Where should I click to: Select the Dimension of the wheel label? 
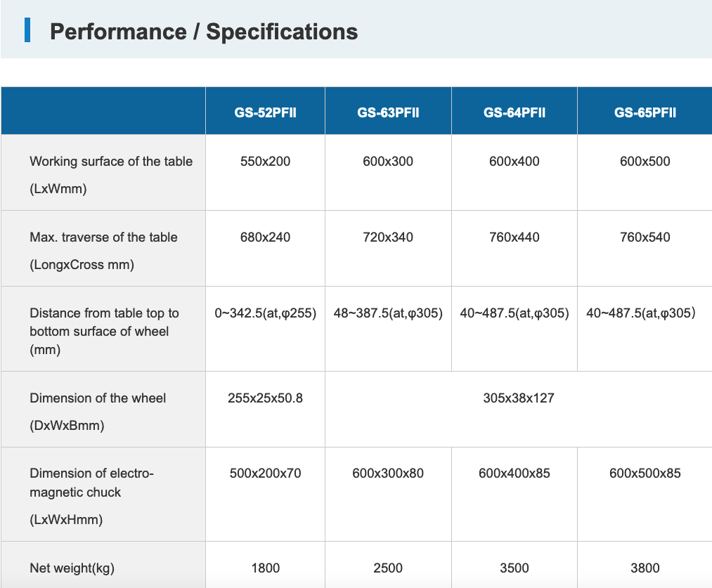[98, 398]
